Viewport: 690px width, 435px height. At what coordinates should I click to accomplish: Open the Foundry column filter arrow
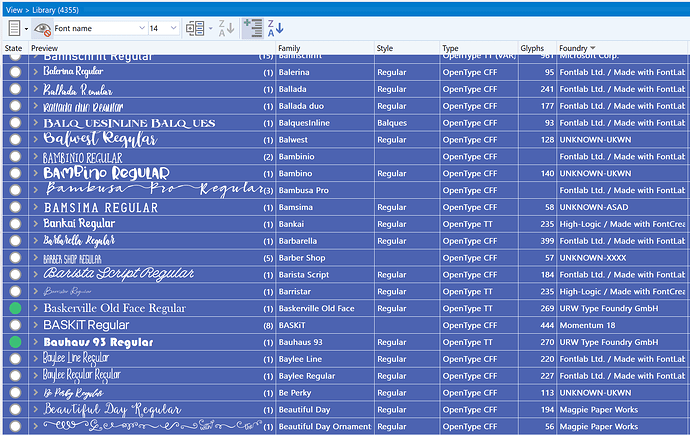pyautogui.click(x=593, y=48)
